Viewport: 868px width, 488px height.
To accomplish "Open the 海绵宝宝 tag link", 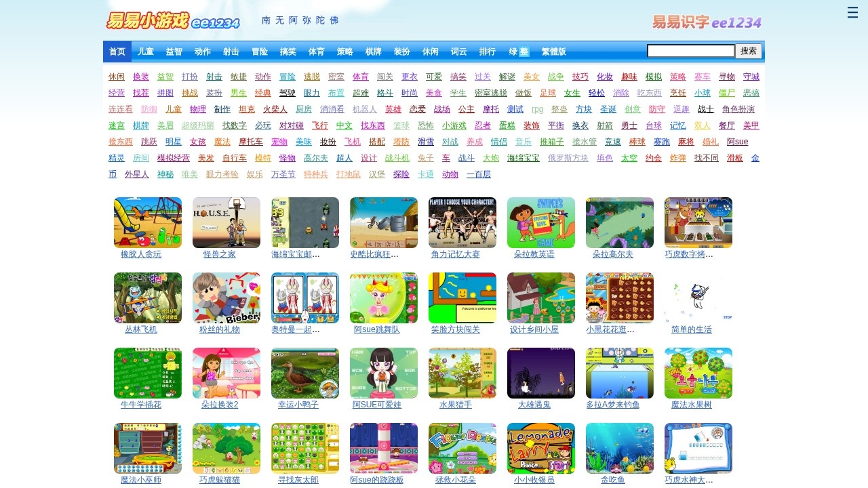I will coord(524,158).
